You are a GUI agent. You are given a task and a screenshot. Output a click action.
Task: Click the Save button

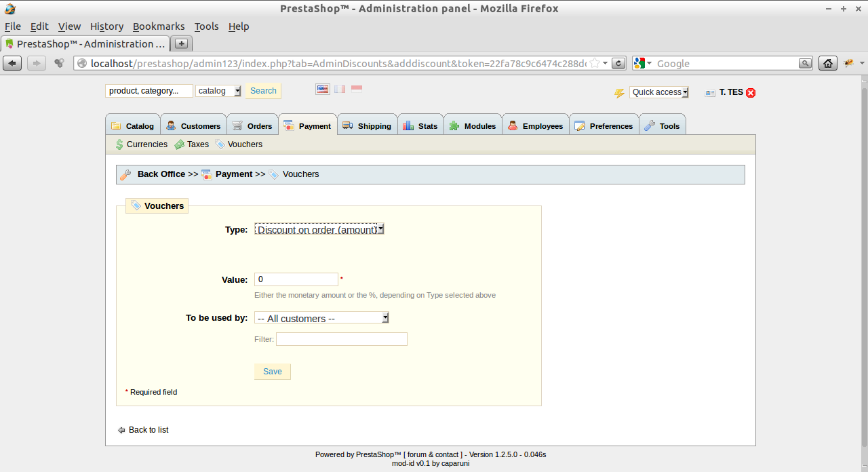point(273,372)
